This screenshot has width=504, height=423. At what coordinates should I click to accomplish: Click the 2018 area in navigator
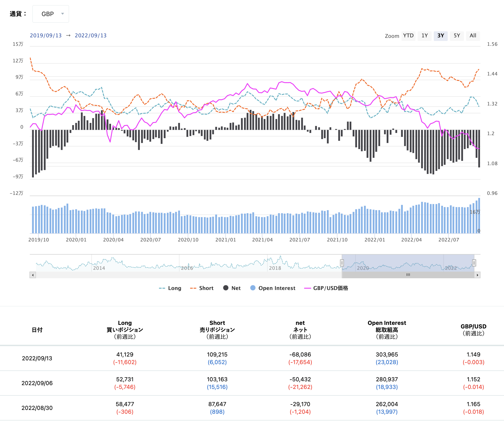(275, 268)
